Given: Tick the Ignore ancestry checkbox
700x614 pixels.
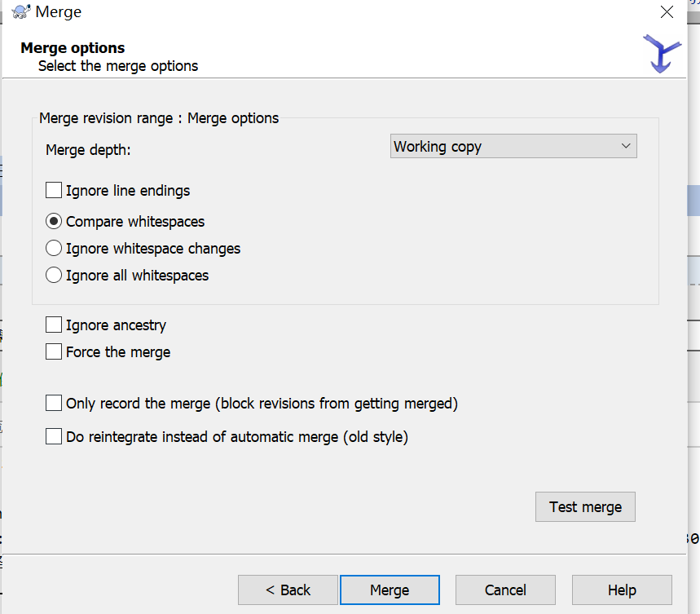Looking at the screenshot, I should [x=54, y=325].
